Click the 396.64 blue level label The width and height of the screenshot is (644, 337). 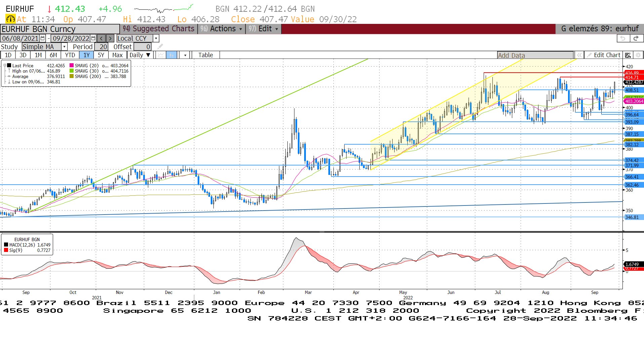(x=634, y=115)
